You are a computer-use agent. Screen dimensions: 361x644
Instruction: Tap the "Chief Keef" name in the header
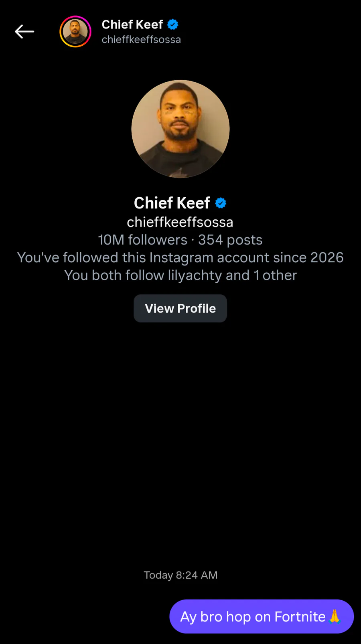tap(132, 24)
